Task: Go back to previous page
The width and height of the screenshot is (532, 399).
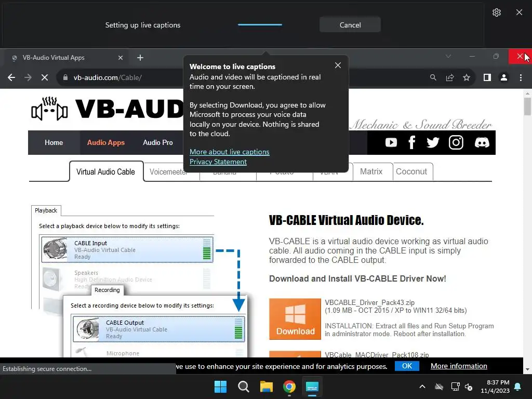Action: [x=11, y=77]
